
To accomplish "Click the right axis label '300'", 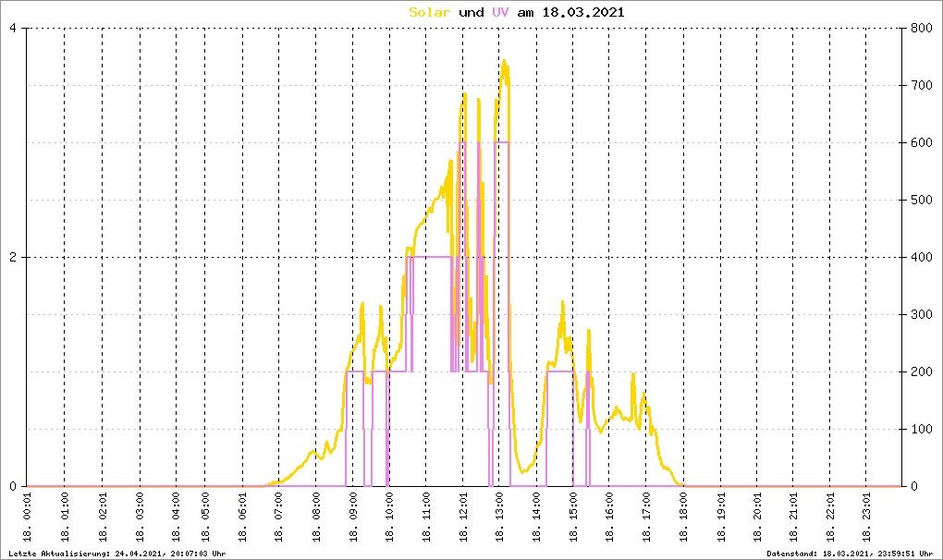I will pos(921,314).
